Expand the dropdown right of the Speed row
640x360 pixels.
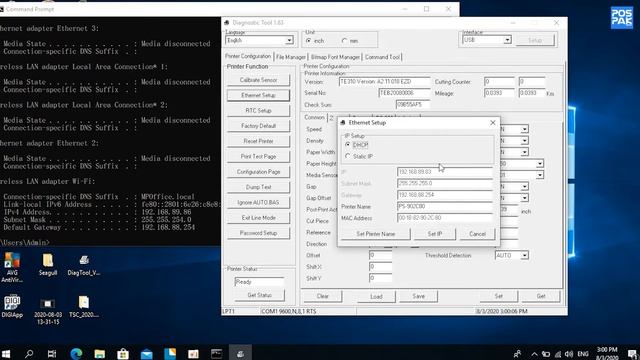click(524, 129)
